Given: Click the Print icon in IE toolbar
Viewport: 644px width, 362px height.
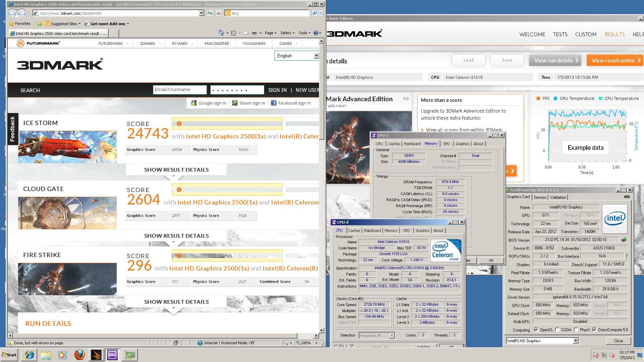Looking at the screenshot, I should click(254, 33).
